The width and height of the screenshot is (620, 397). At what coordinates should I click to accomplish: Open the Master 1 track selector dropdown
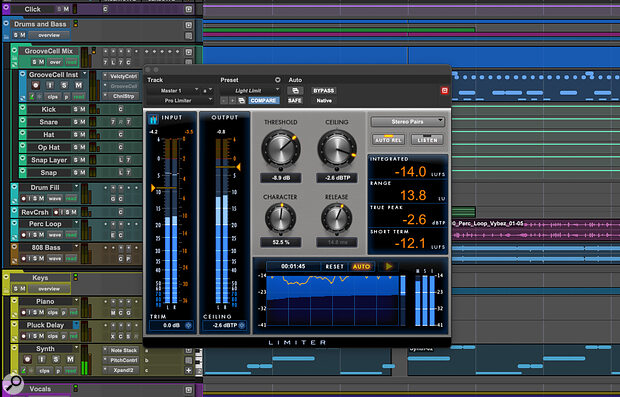coord(173,91)
